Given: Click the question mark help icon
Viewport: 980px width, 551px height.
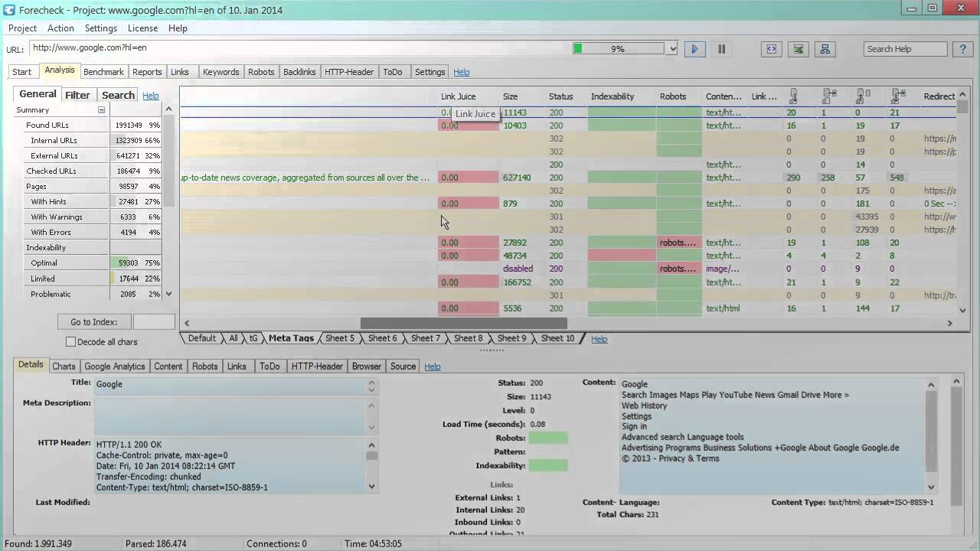Looking at the screenshot, I should point(963,49).
